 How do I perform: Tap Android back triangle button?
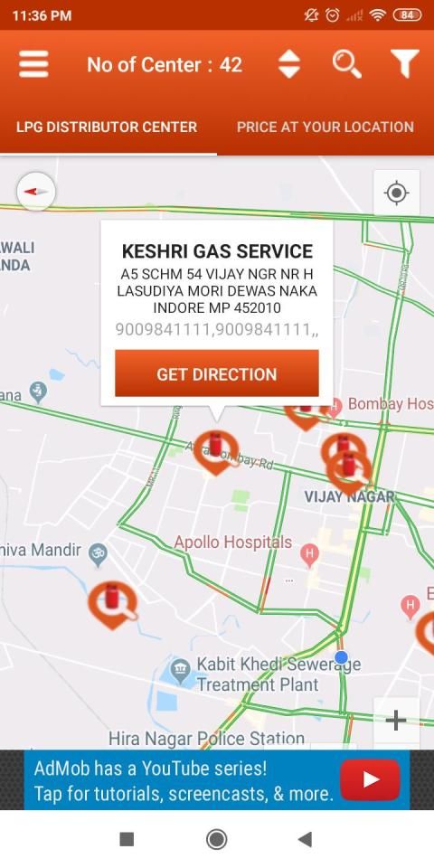305,839
